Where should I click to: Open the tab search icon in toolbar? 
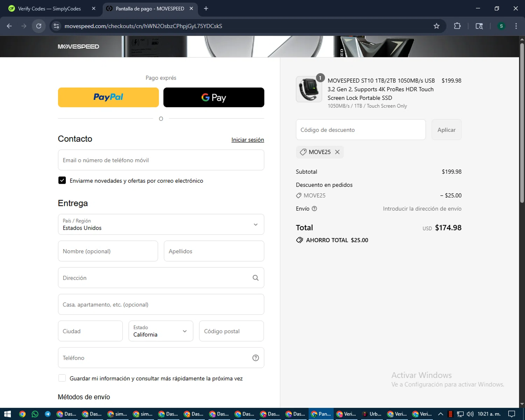click(479, 26)
